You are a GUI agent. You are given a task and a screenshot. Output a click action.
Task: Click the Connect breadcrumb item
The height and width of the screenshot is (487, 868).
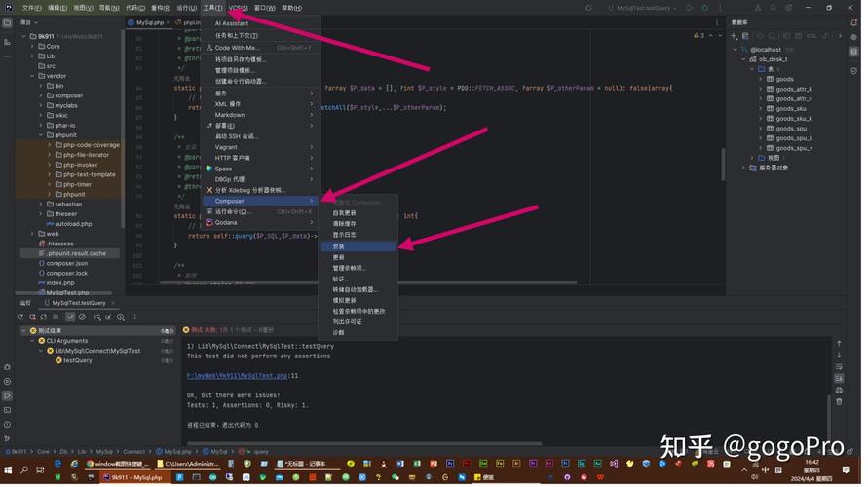pos(135,454)
